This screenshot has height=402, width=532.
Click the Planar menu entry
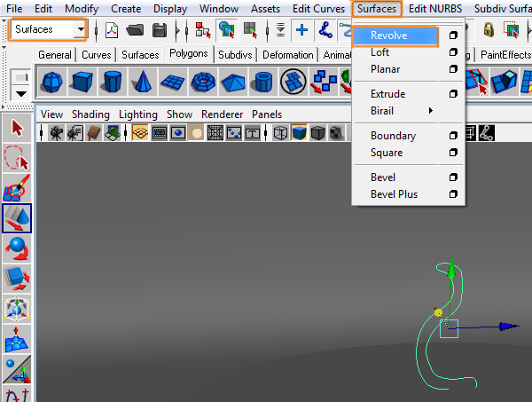385,69
